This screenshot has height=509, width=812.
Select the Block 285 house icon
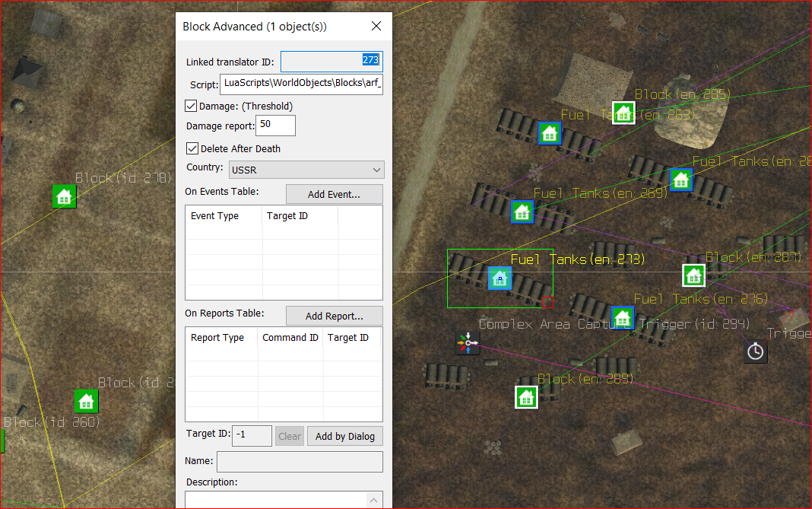pyautogui.click(x=623, y=113)
